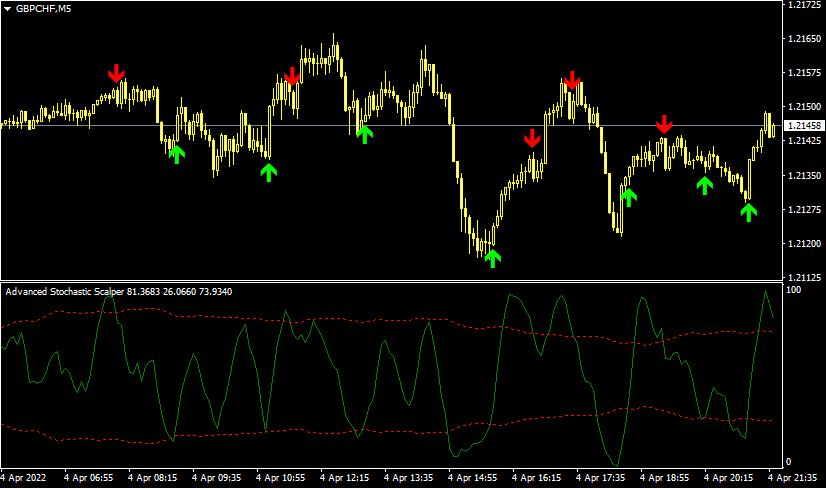Click the highlighted current price label 1.21458

point(804,126)
